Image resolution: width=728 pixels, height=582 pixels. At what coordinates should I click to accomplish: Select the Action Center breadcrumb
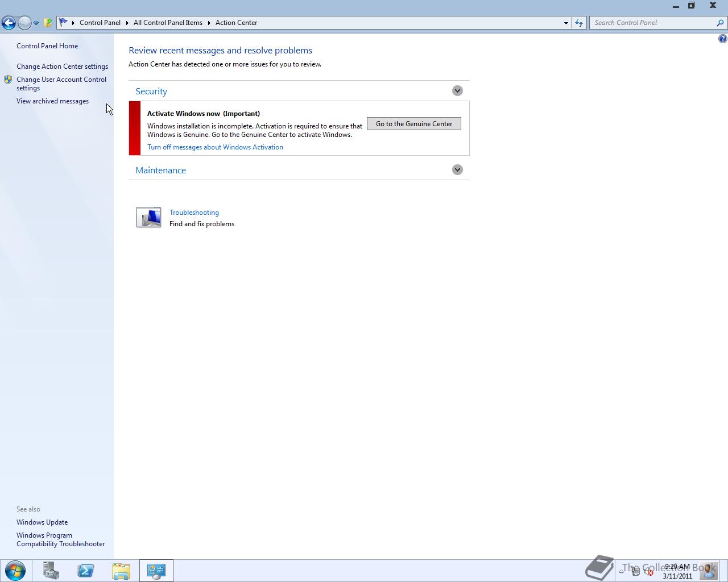click(x=236, y=23)
